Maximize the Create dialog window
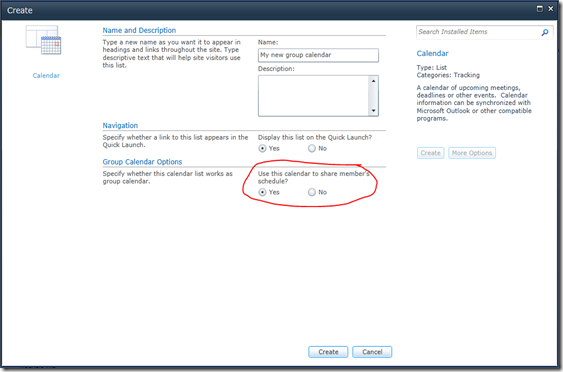The height and width of the screenshot is (372, 563). [540, 9]
